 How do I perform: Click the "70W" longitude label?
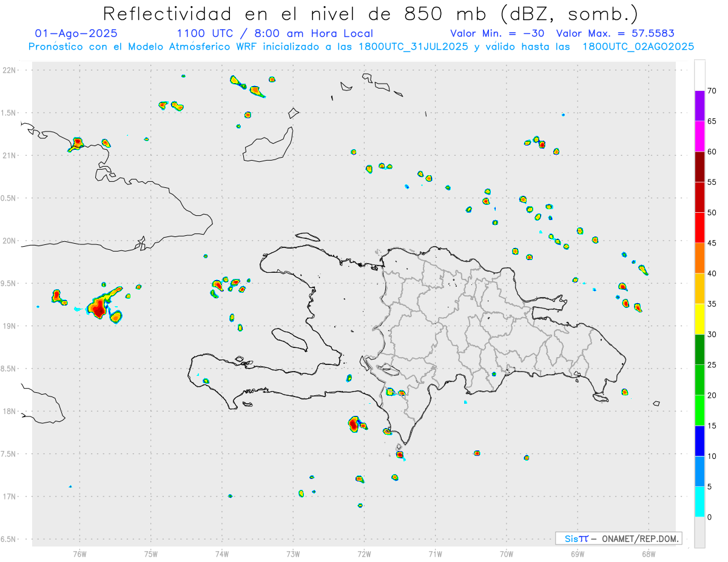(507, 554)
